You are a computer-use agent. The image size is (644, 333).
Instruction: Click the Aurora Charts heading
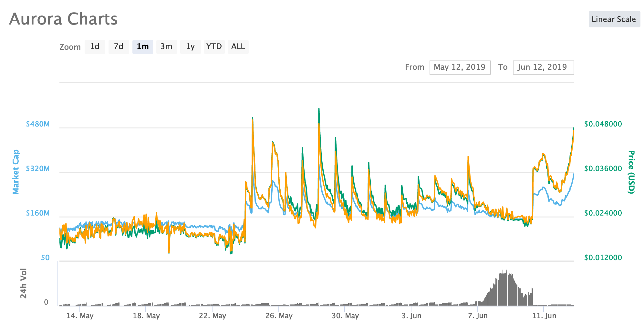(x=63, y=19)
